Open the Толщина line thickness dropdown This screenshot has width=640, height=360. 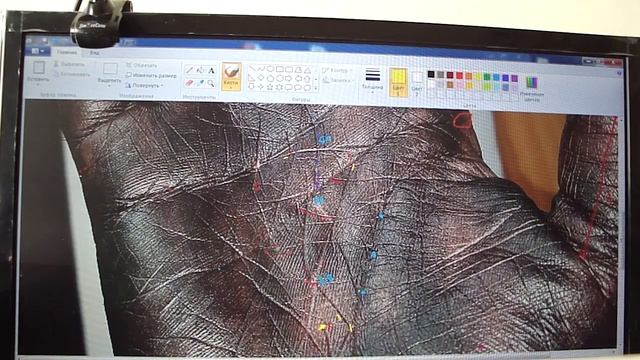[x=372, y=80]
